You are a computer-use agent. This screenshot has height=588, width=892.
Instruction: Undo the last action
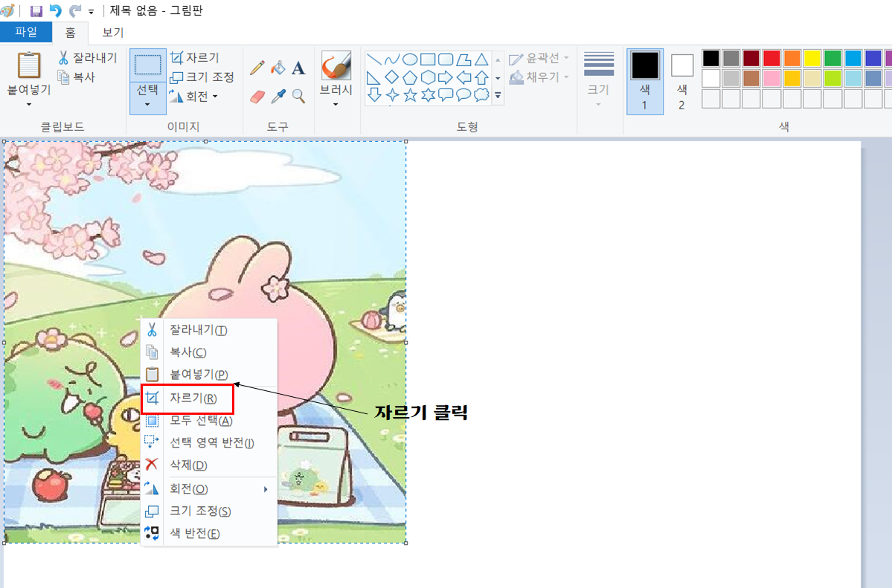55,11
